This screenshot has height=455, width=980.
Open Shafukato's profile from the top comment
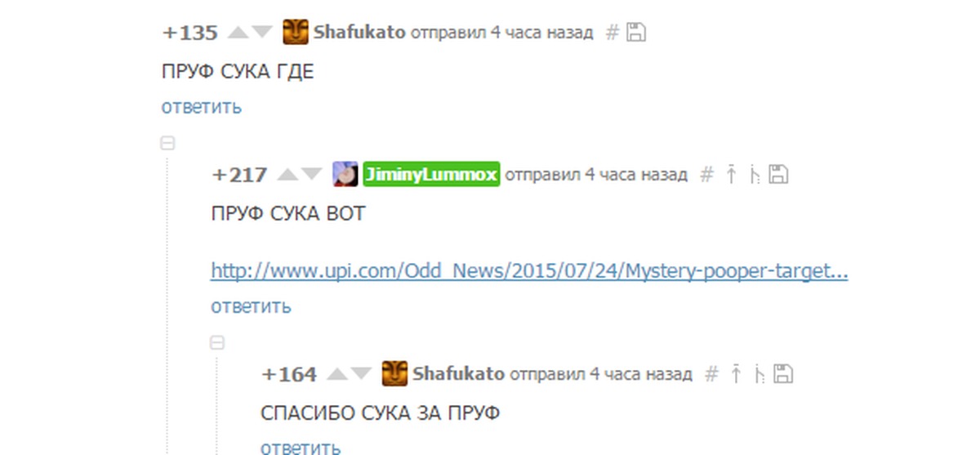click(359, 33)
